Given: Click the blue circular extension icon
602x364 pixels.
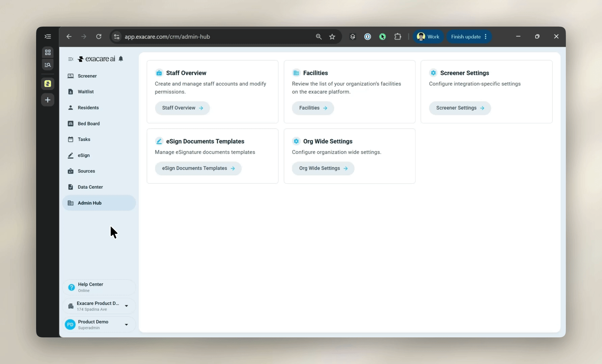Looking at the screenshot, I should click(367, 36).
